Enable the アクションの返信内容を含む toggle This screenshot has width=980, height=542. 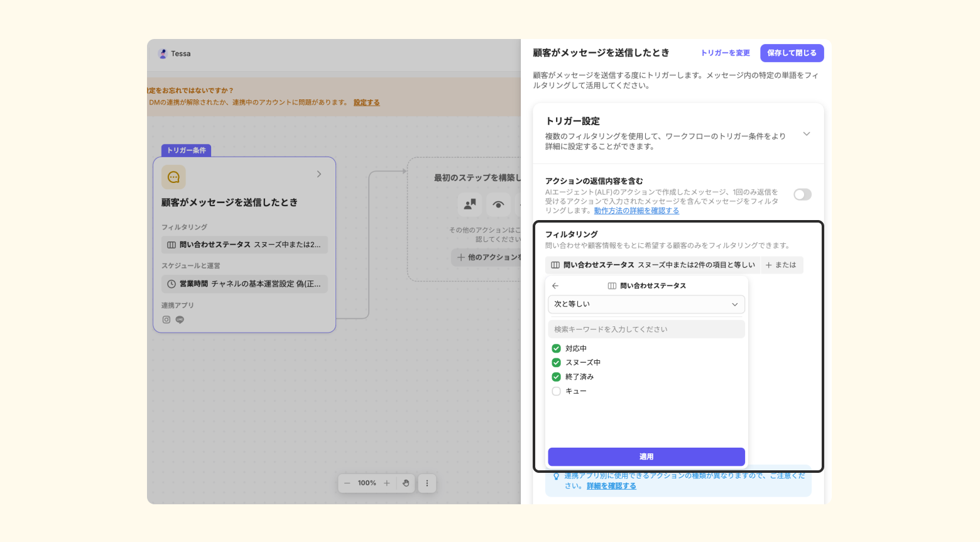[802, 195]
